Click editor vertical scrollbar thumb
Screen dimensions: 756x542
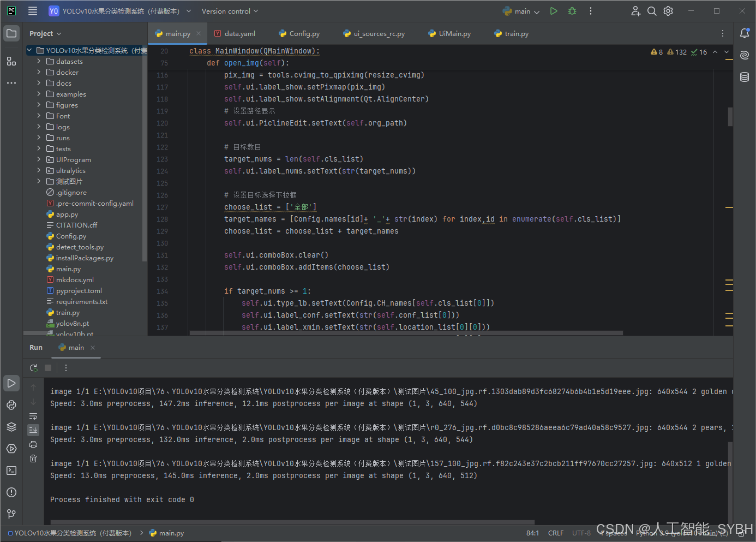pos(730,117)
